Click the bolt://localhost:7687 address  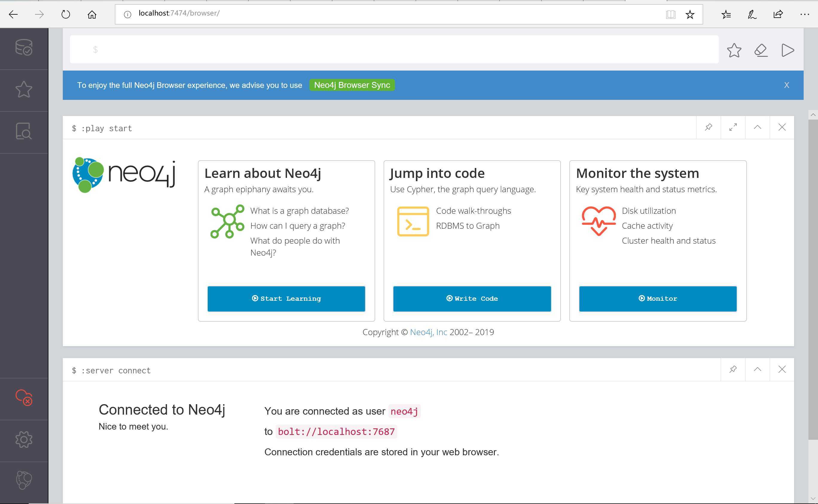coord(336,432)
